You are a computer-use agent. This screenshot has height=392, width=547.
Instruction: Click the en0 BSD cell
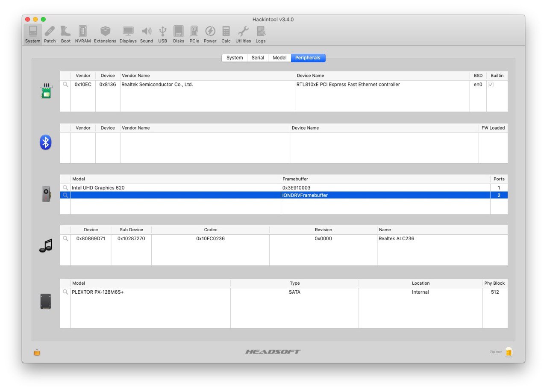coord(478,85)
